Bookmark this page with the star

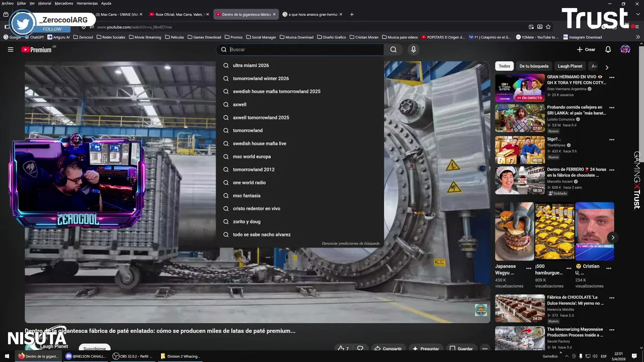pyautogui.click(x=548, y=27)
